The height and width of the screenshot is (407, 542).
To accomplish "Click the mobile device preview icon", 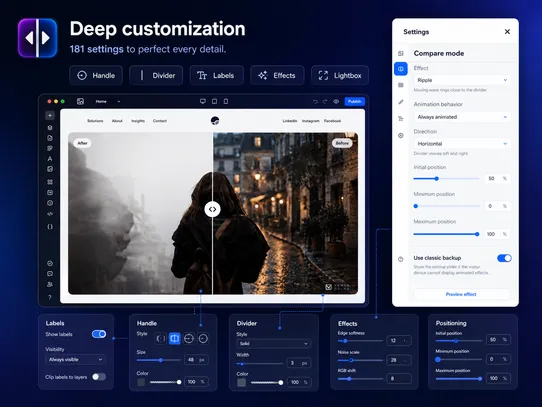I will point(226,101).
